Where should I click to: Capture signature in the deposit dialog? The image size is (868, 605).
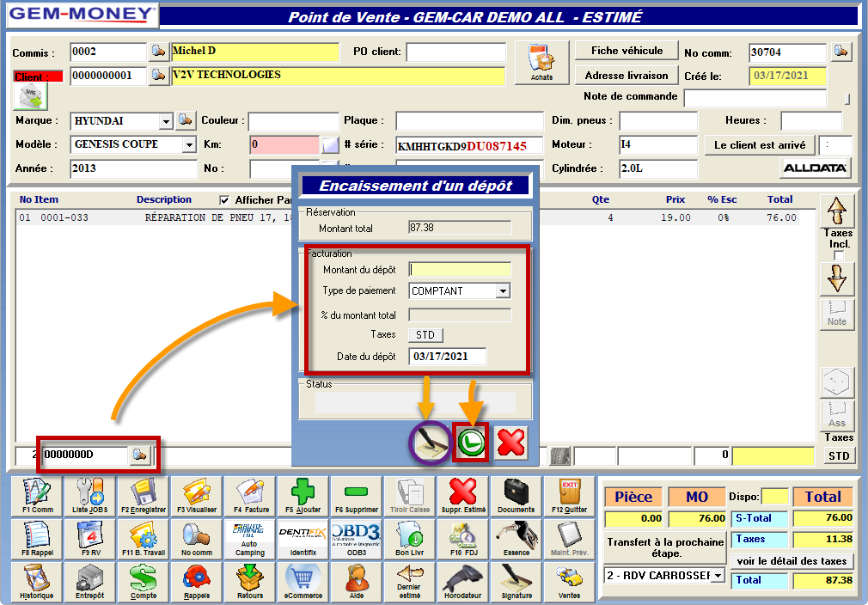(x=430, y=443)
